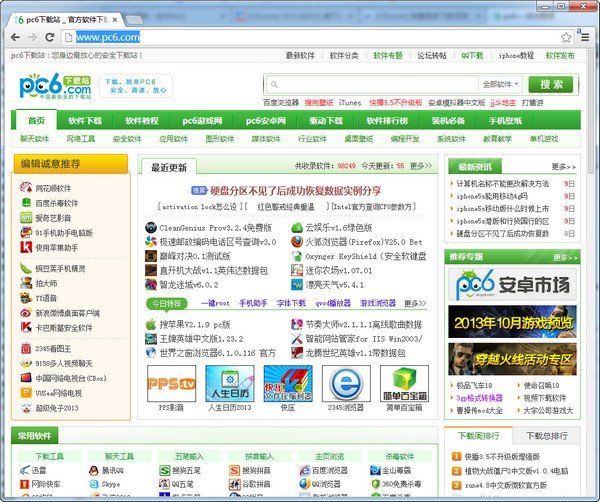600x502 pixels.
Task: Open CleanGenius Pro icon entry
Action: click(151, 228)
